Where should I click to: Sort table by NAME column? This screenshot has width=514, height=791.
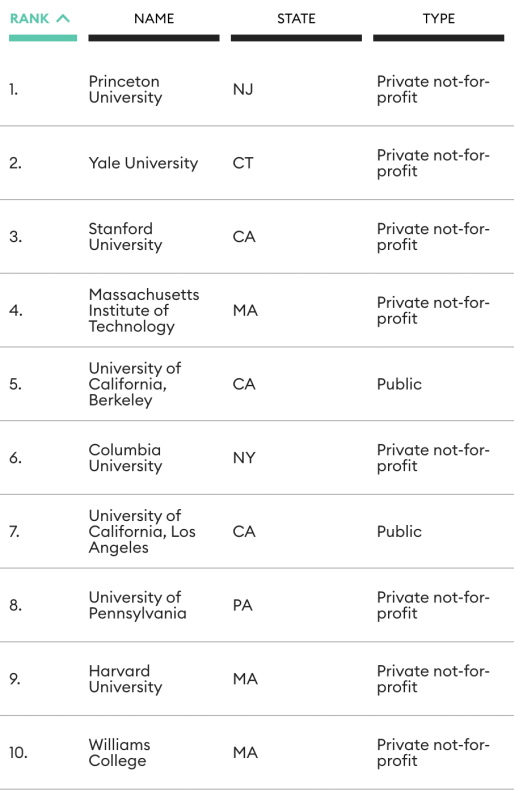(x=154, y=19)
